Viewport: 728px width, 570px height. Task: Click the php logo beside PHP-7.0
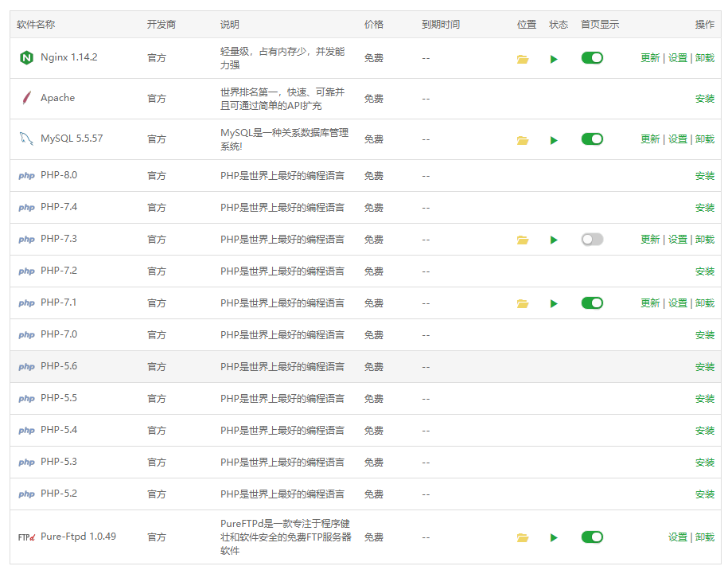[26, 334]
